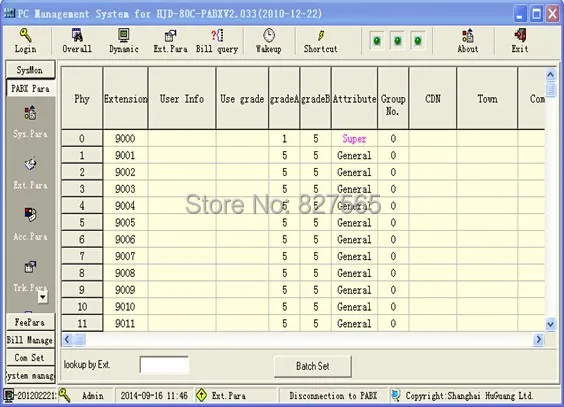The width and height of the screenshot is (564, 407).
Task: Open the Dynamic monitor toolbar icon
Action: [123, 36]
